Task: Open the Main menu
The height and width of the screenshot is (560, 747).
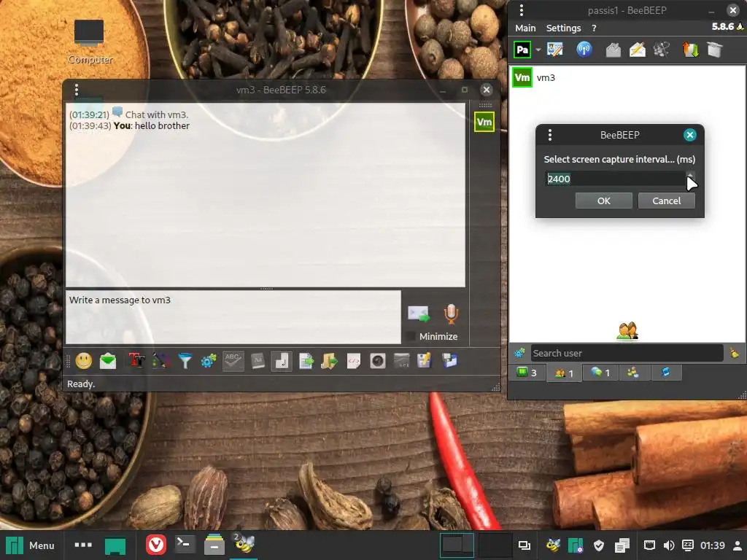Action: pyautogui.click(x=525, y=28)
